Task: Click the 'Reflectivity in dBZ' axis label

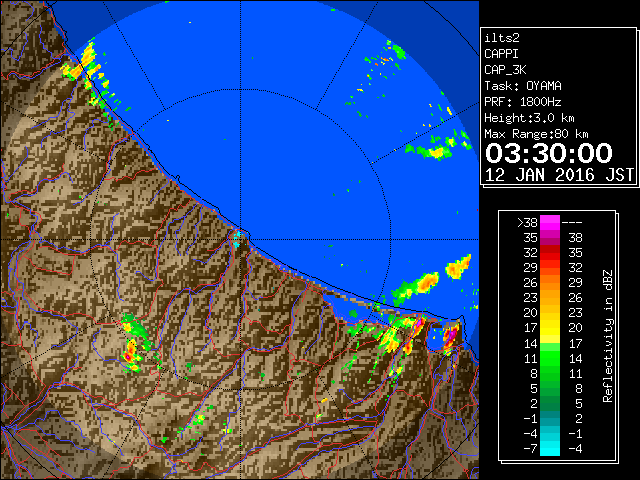Action: 608,336
